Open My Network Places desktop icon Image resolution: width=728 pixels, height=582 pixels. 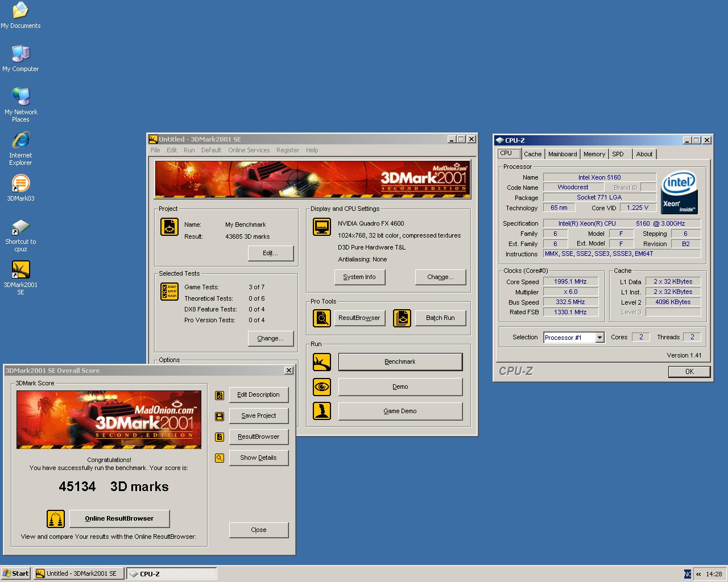20,105
